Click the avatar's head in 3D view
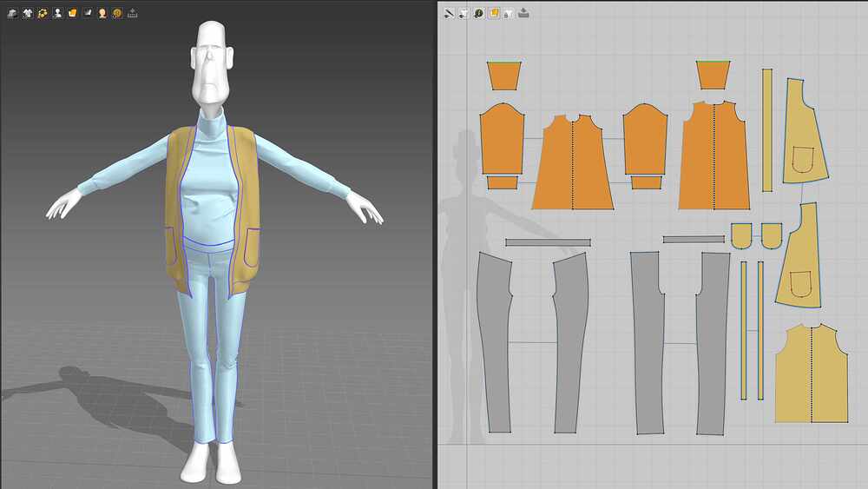 [x=212, y=61]
